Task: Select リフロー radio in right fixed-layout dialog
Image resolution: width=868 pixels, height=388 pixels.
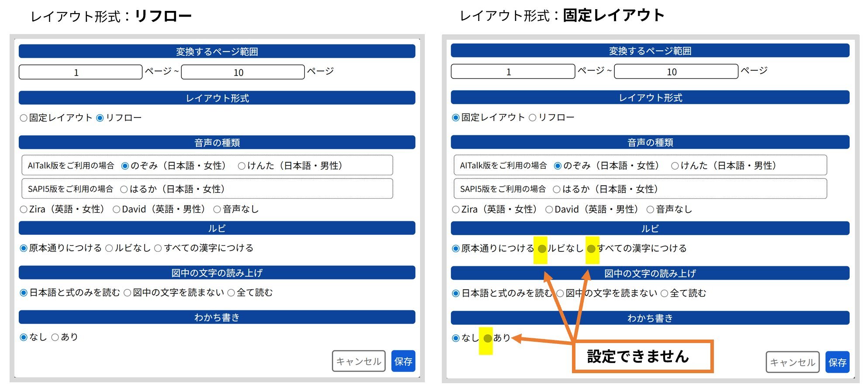Action: tap(532, 118)
